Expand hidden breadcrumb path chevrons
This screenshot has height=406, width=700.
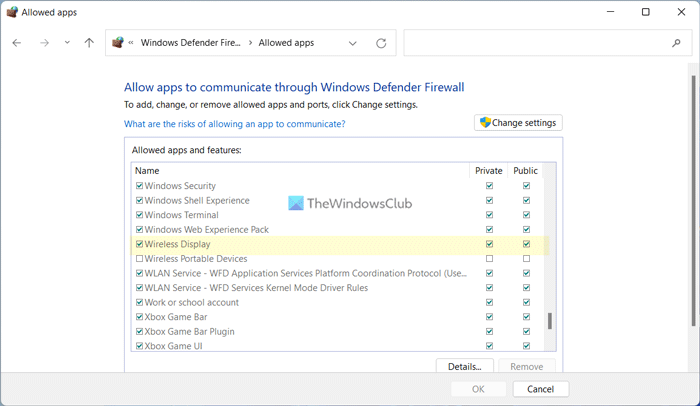(x=132, y=43)
